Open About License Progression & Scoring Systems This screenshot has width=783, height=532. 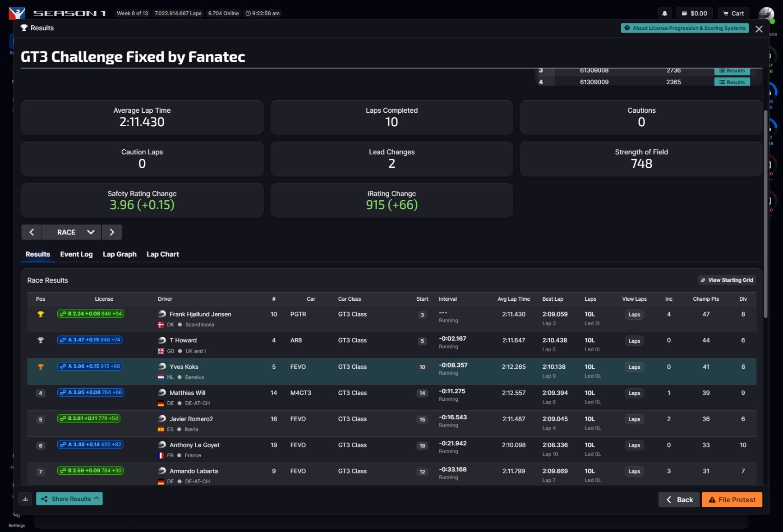click(x=684, y=28)
